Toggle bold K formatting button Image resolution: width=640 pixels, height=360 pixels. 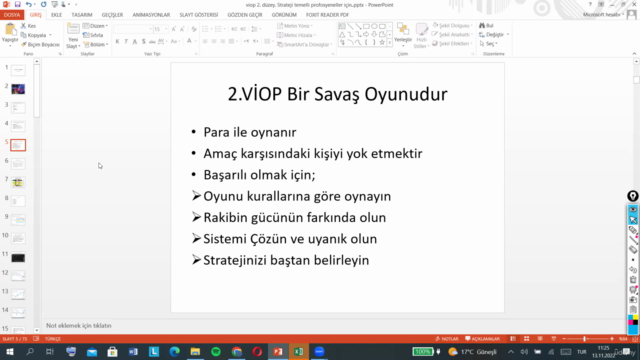pos(117,42)
